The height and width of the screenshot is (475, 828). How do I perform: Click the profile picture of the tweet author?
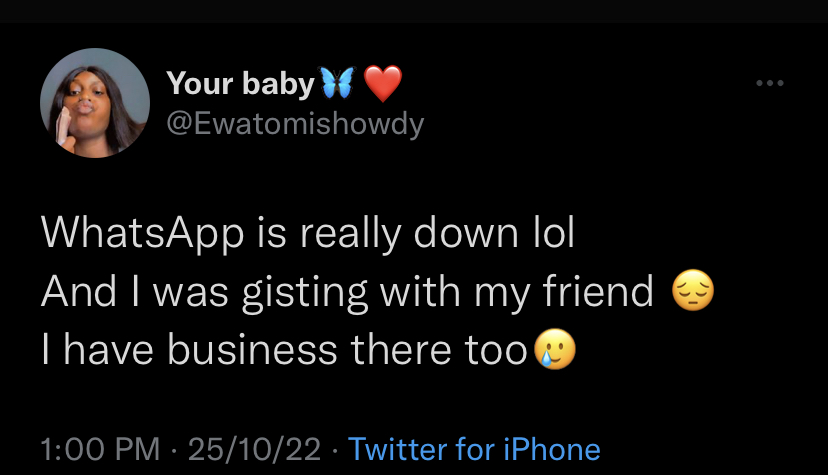coord(95,105)
